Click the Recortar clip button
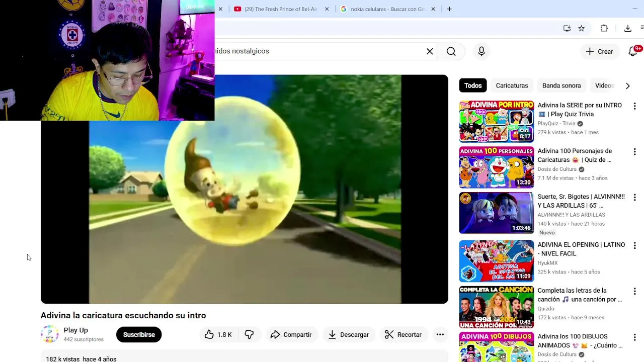Image resolution: width=644 pixels, height=362 pixels. click(x=403, y=335)
